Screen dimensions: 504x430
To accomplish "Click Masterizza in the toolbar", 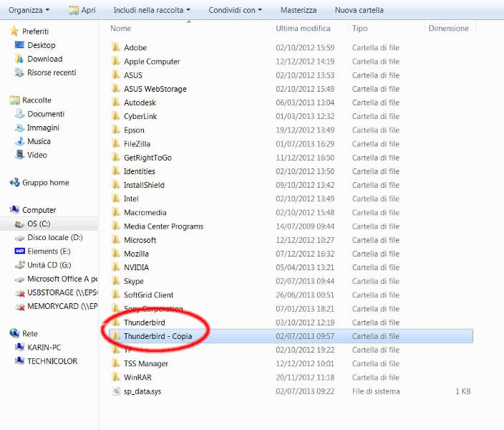I will pos(299,10).
